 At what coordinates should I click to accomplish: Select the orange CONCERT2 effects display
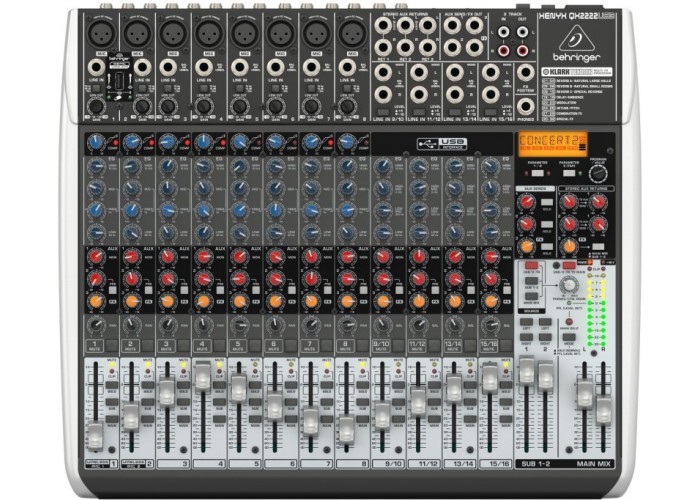point(553,144)
